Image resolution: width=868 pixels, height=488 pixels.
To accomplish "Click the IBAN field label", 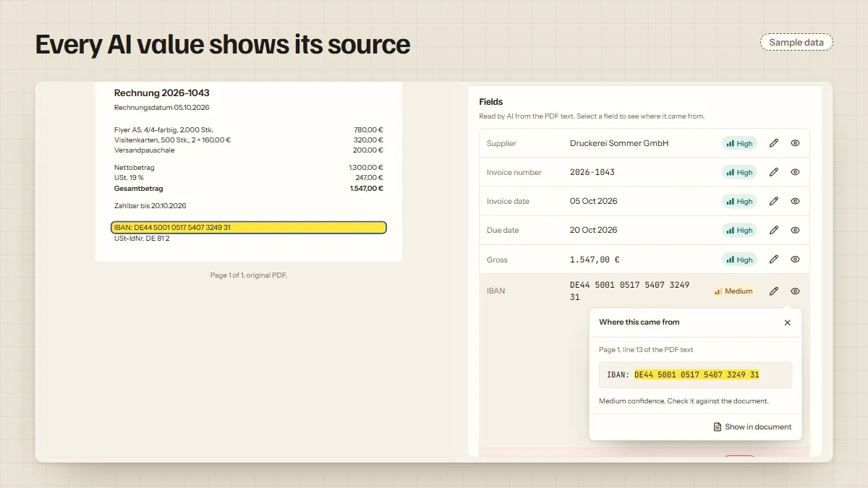I will point(495,291).
